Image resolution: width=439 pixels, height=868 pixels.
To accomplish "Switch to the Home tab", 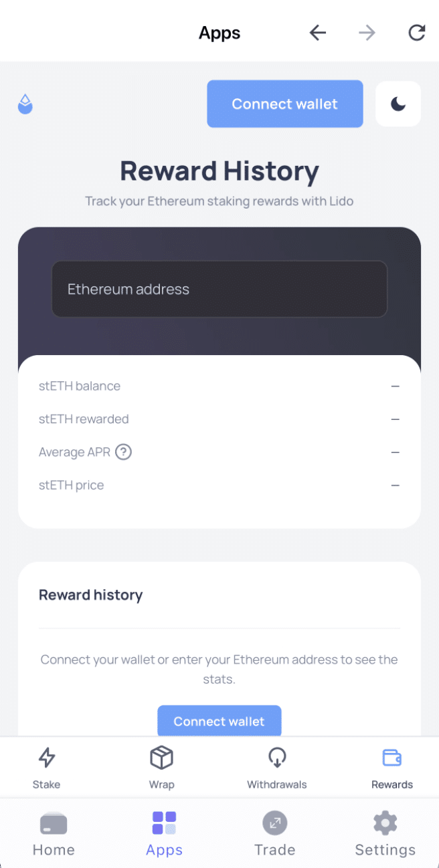I will 54,833.
